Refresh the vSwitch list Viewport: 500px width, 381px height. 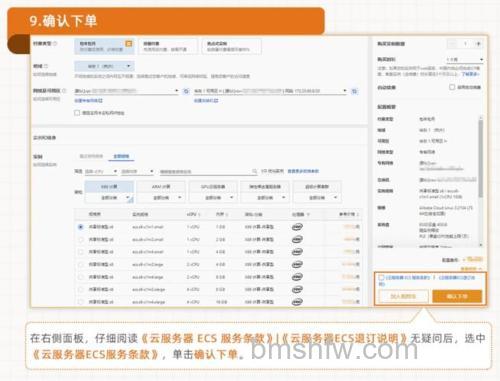(355, 91)
